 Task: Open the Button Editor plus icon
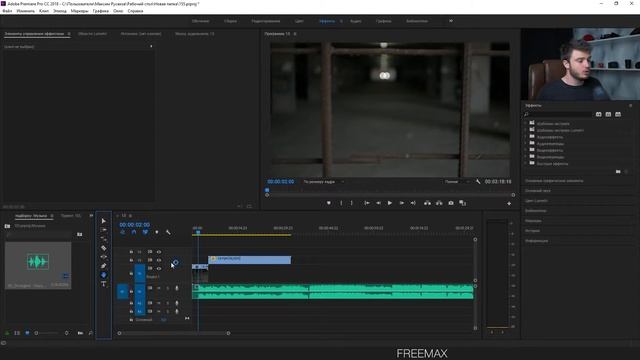click(x=509, y=203)
